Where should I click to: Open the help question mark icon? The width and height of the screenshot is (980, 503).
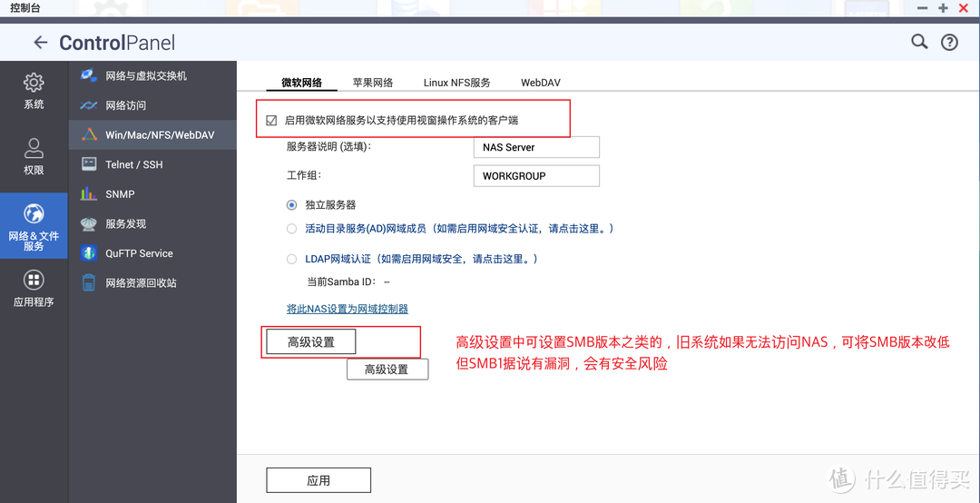click(949, 42)
